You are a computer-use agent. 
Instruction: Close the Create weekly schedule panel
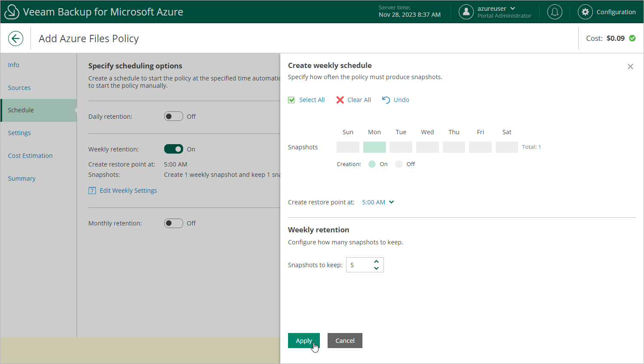coord(630,67)
